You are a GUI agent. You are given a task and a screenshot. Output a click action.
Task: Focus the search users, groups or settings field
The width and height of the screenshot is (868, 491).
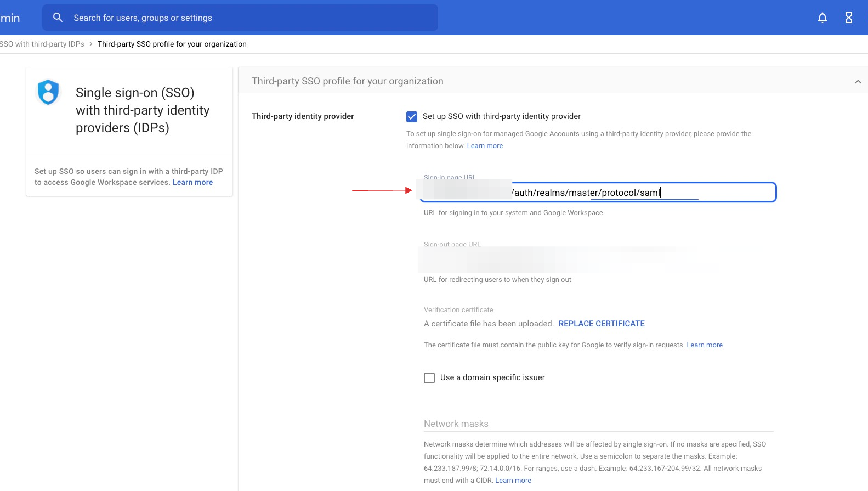(x=240, y=18)
